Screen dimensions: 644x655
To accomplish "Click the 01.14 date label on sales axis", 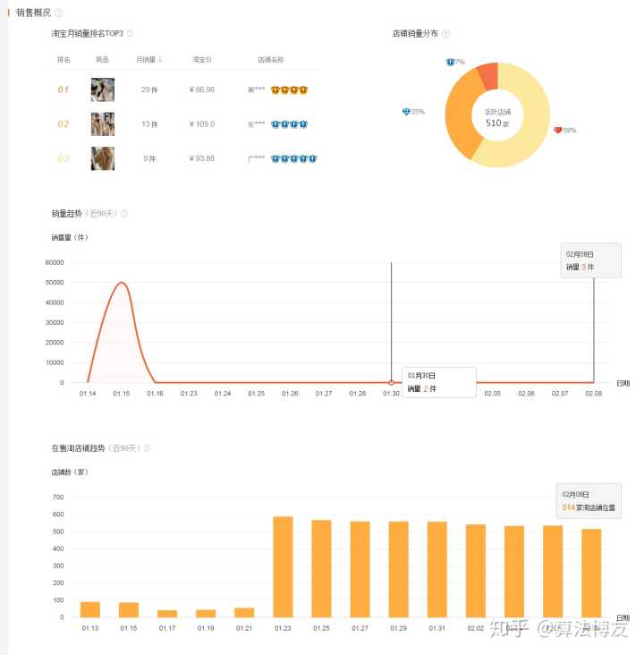I will pyautogui.click(x=88, y=394).
